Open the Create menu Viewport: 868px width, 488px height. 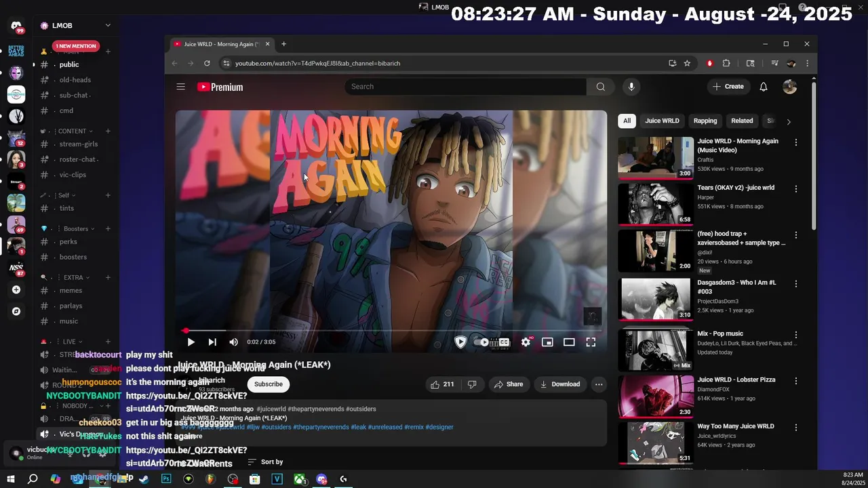[728, 87]
